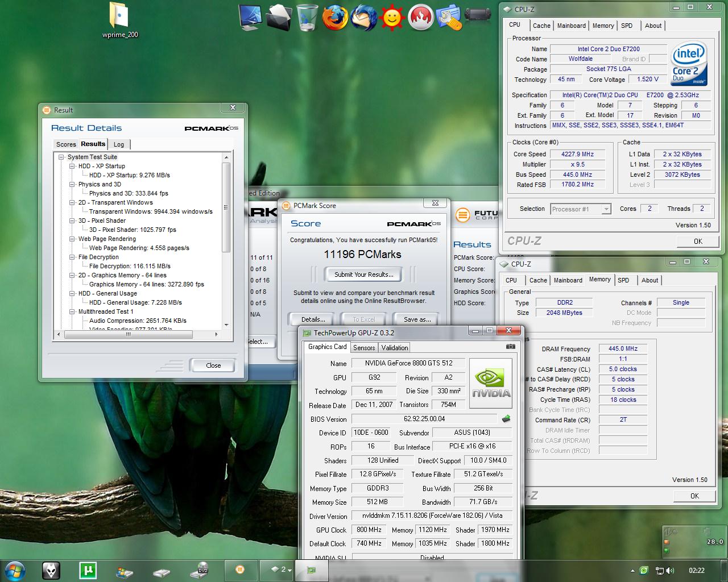
Task: Click the NVIDIA logo in GPU-Z
Action: pos(490,384)
